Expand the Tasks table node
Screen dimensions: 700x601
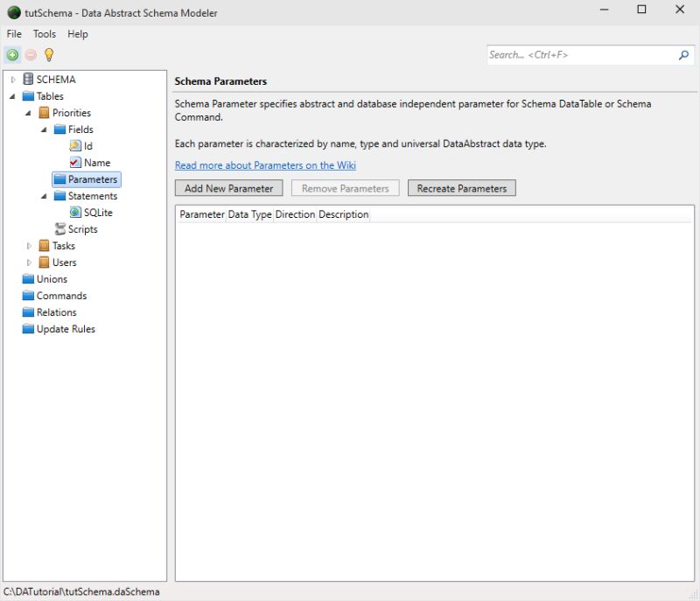29,246
